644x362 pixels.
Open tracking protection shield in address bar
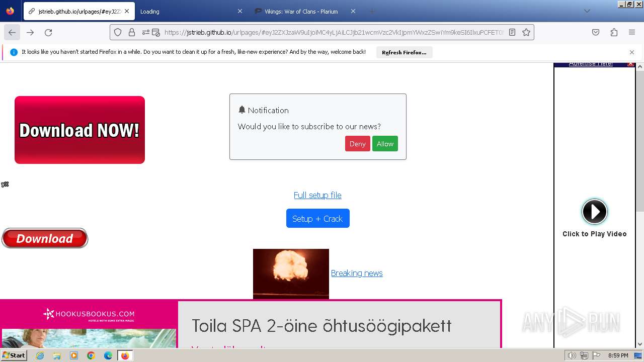[x=118, y=32]
